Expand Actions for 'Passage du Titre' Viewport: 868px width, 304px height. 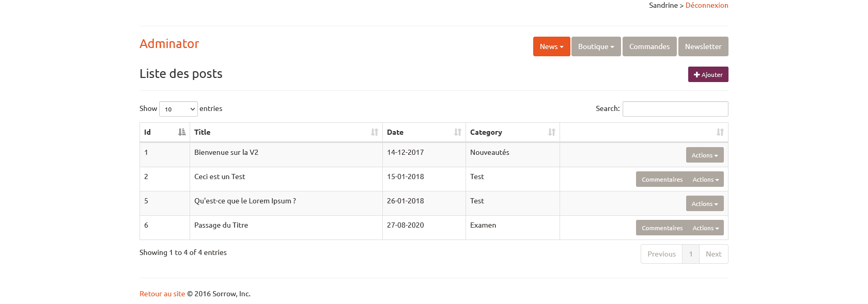706,228
